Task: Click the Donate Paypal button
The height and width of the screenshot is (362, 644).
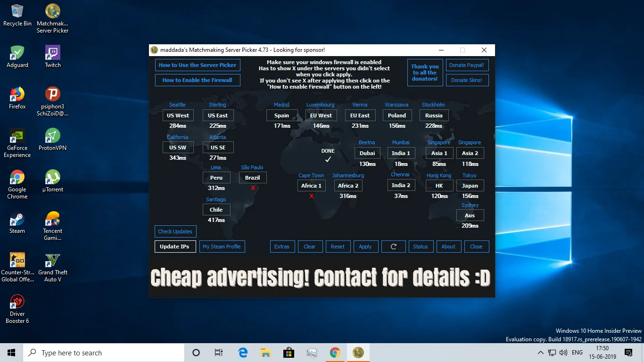Action: pyautogui.click(x=467, y=65)
